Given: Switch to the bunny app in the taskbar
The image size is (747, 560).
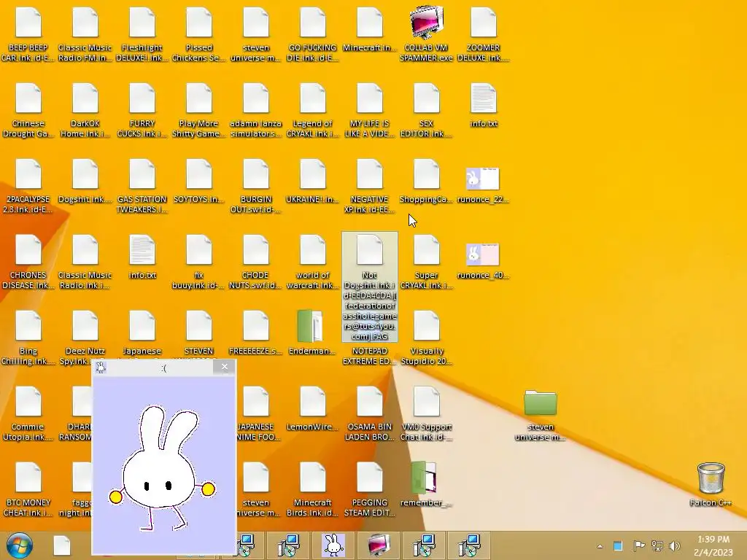Looking at the screenshot, I should click(333, 545).
